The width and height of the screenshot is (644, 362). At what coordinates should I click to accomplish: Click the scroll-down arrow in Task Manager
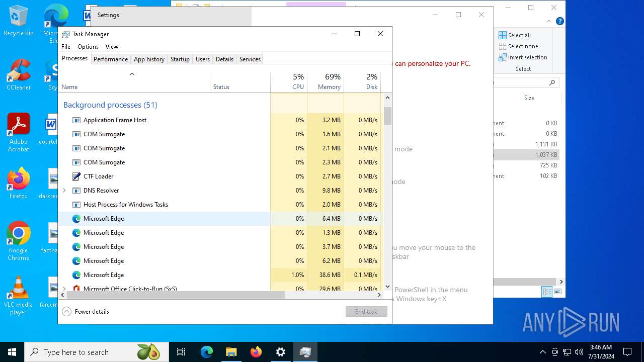(x=387, y=287)
